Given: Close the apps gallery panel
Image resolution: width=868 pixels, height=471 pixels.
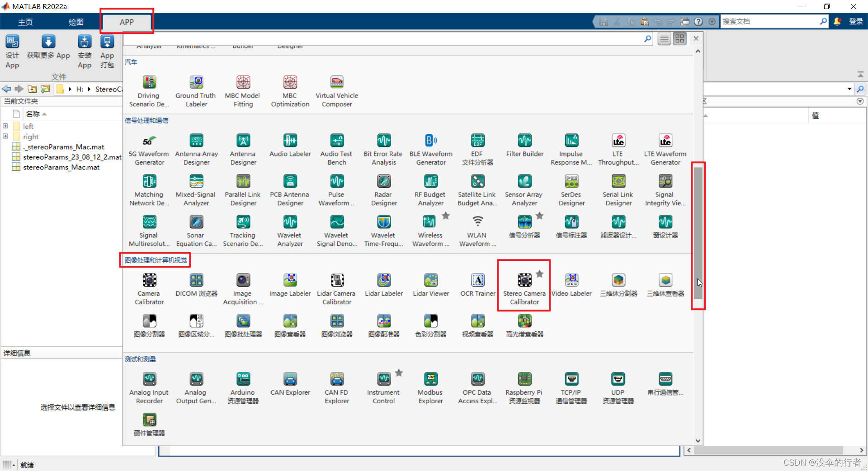Looking at the screenshot, I should point(696,38).
